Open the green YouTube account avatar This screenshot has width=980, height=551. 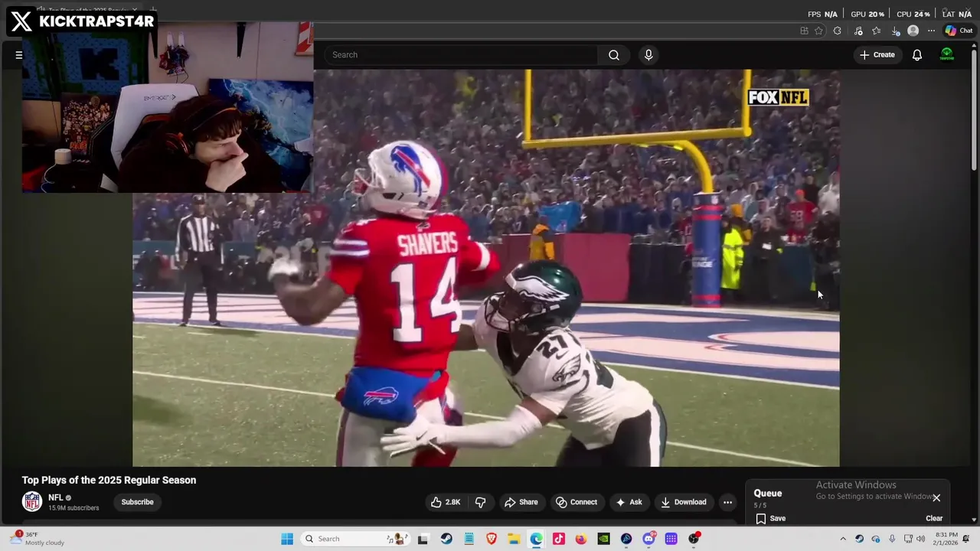(x=947, y=55)
